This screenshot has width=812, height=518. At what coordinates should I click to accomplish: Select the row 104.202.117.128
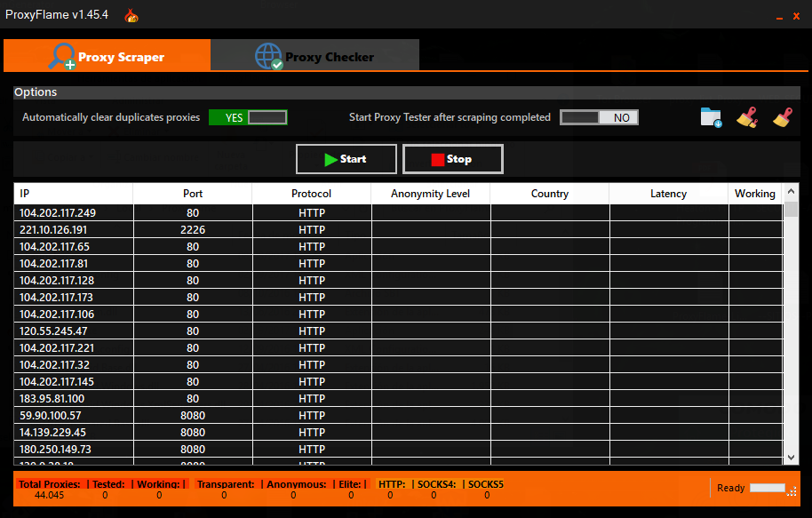click(x=398, y=280)
